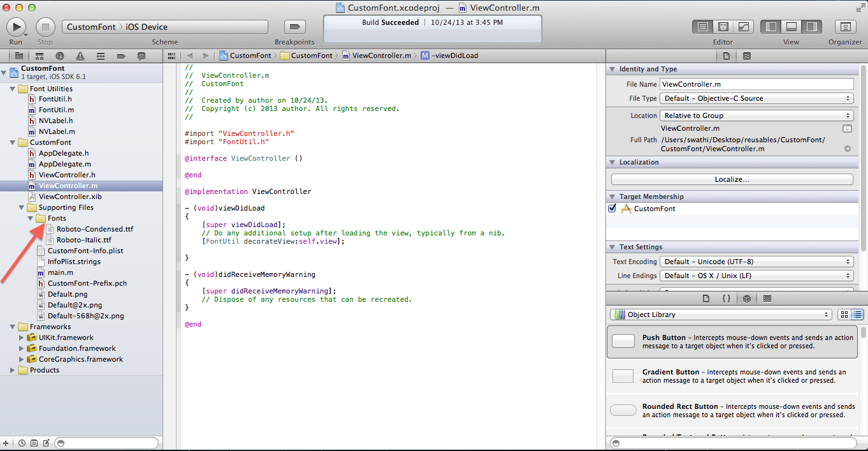Go forward in editor history
The width and height of the screenshot is (868, 451).
pyautogui.click(x=206, y=55)
